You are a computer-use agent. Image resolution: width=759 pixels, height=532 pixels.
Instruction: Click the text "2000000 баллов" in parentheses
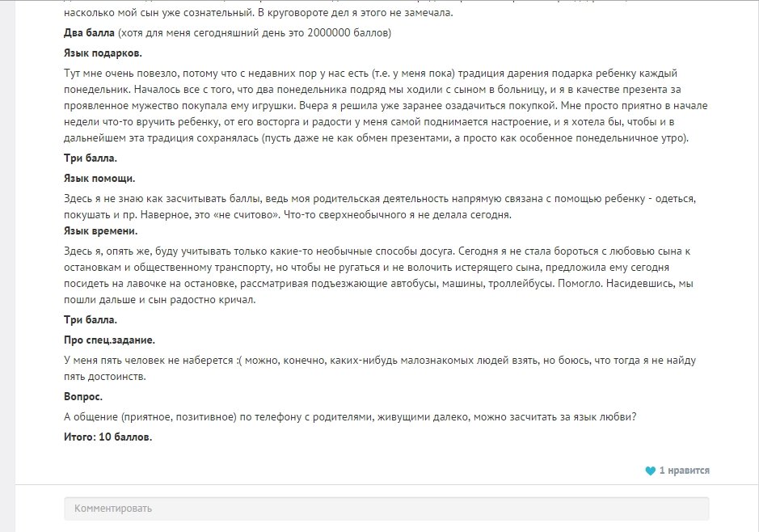(x=348, y=33)
